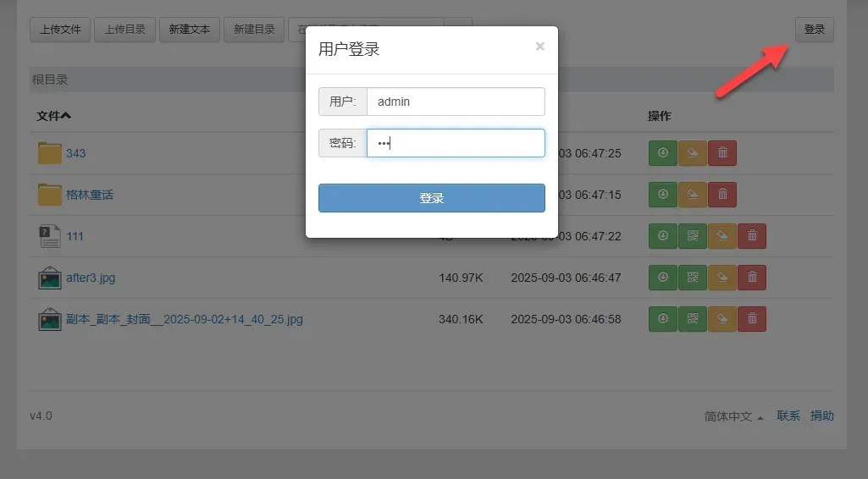Open the 捐助 donate link
Screen dimensions: 868x479
click(x=822, y=416)
